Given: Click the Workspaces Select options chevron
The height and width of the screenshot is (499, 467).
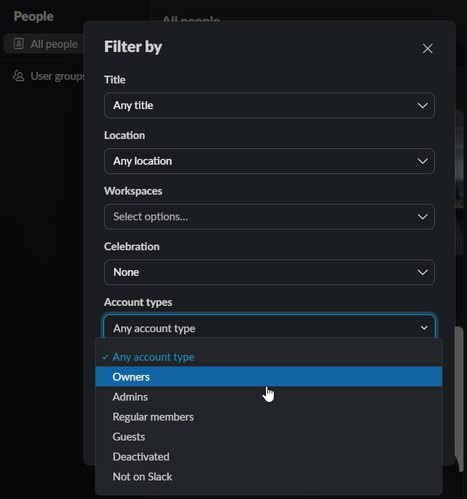Looking at the screenshot, I should tap(423, 217).
